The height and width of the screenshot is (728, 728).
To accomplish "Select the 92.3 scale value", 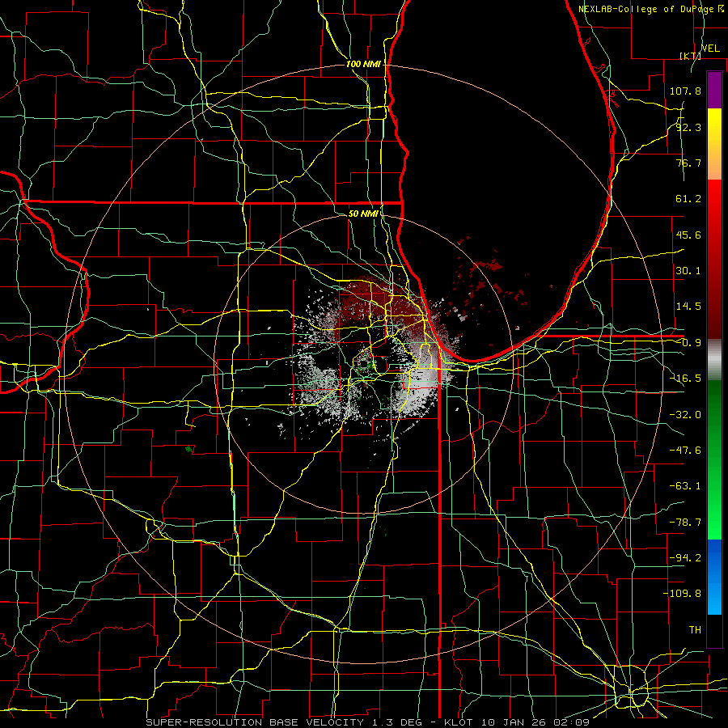I will click(688, 127).
